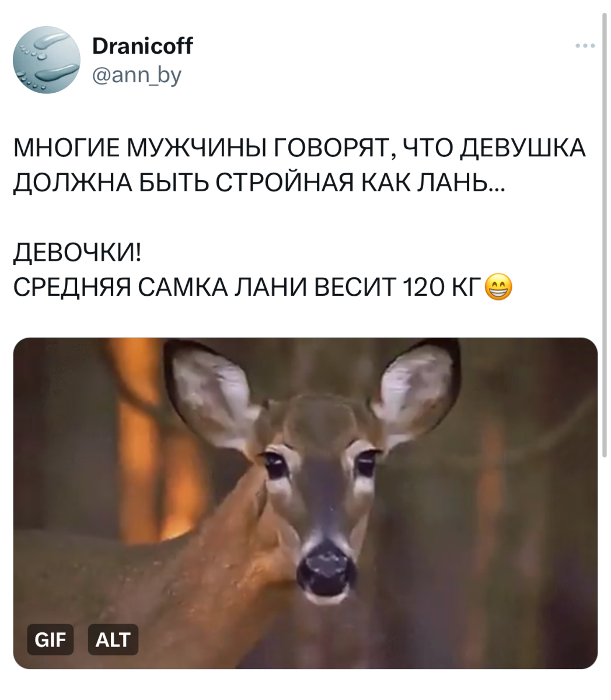Click the GIF badge on the media

coord(51,640)
